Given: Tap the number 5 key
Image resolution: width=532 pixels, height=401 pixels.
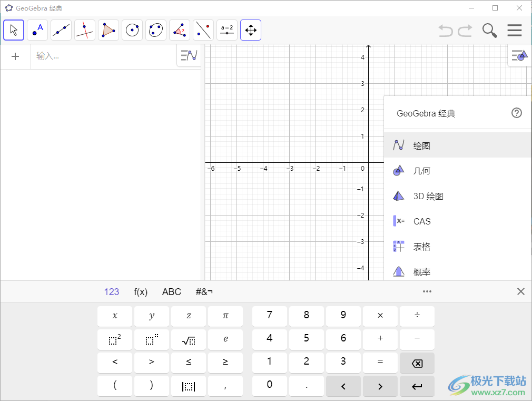Looking at the screenshot, I should pyautogui.click(x=307, y=339).
